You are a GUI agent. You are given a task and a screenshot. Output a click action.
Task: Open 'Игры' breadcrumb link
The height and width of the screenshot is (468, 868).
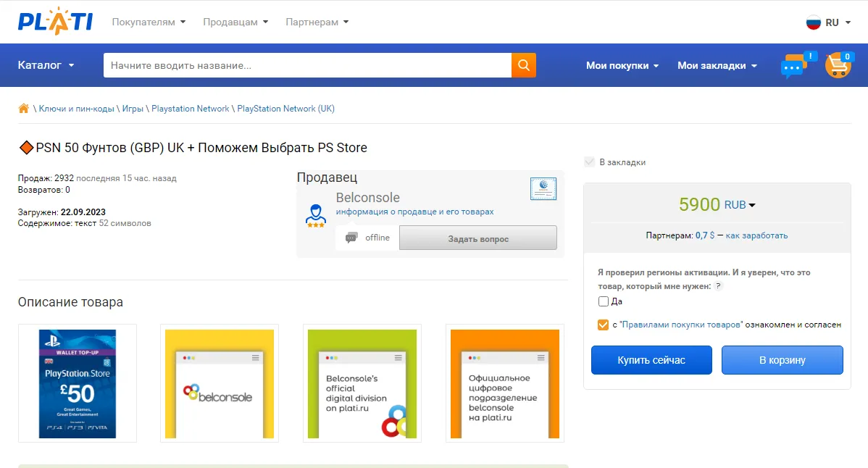133,109
